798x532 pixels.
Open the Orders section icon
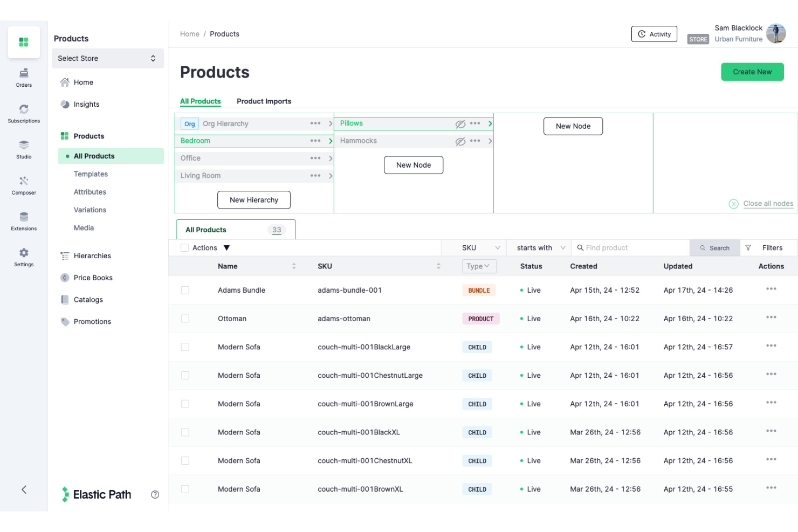click(24, 73)
